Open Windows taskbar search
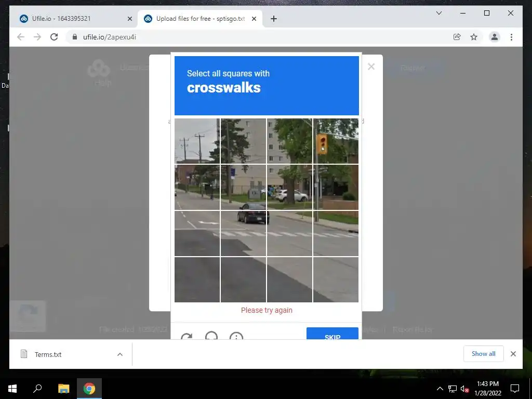Image resolution: width=532 pixels, height=399 pixels. [x=37, y=389]
